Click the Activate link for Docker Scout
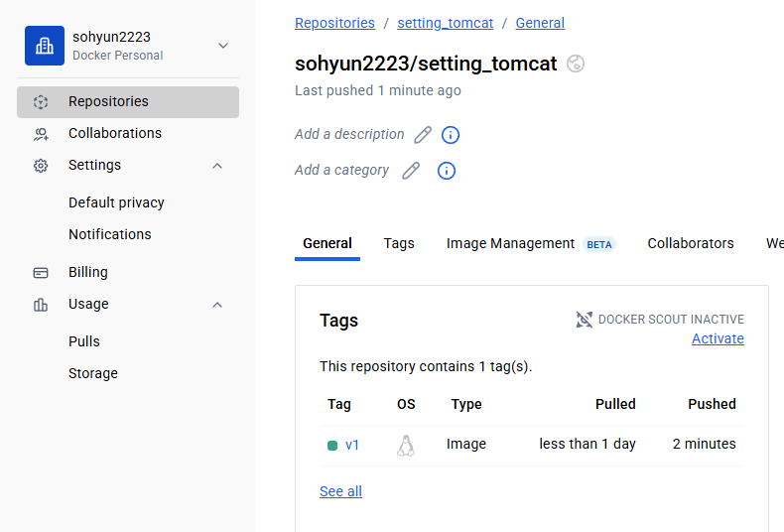The image size is (784, 532). pyautogui.click(x=718, y=338)
